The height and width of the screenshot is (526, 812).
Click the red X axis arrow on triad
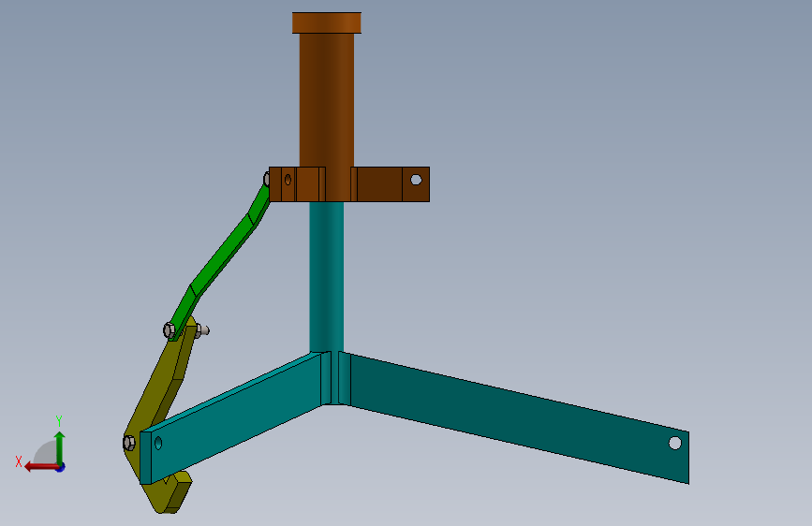click(40, 467)
